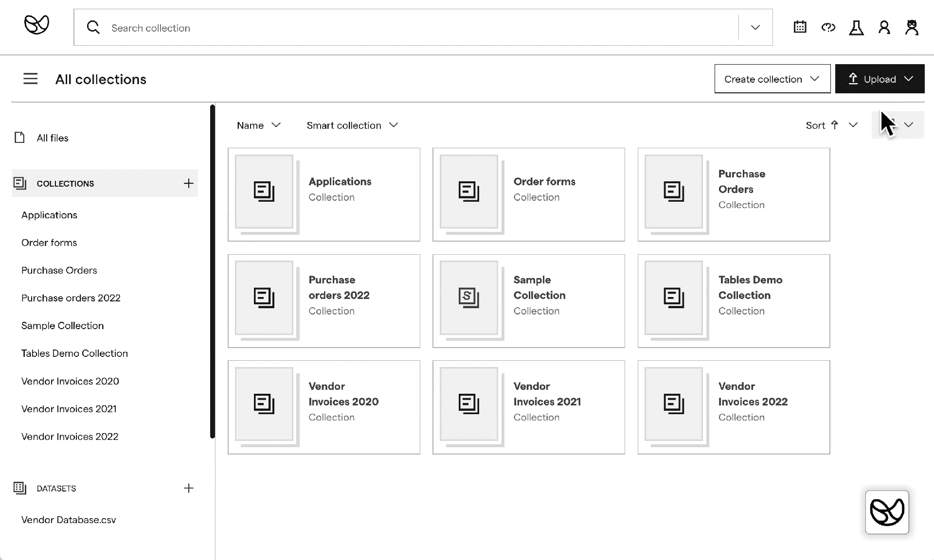Click the Purchase Orders card title
The image size is (934, 560).
pos(741,181)
